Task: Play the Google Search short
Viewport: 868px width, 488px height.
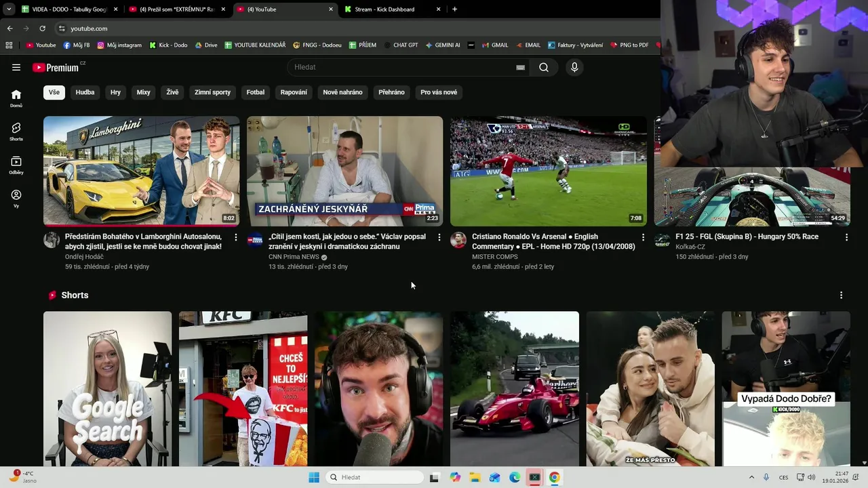Action: tap(107, 388)
